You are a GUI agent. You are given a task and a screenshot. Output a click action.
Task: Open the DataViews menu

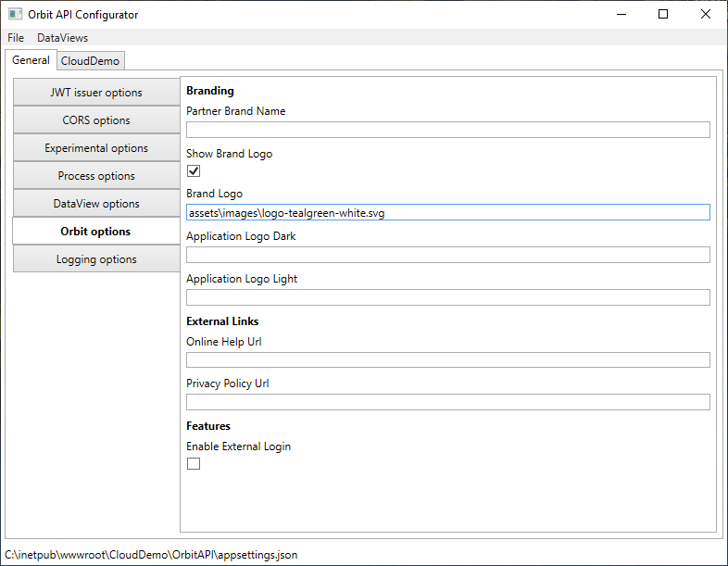(x=63, y=38)
